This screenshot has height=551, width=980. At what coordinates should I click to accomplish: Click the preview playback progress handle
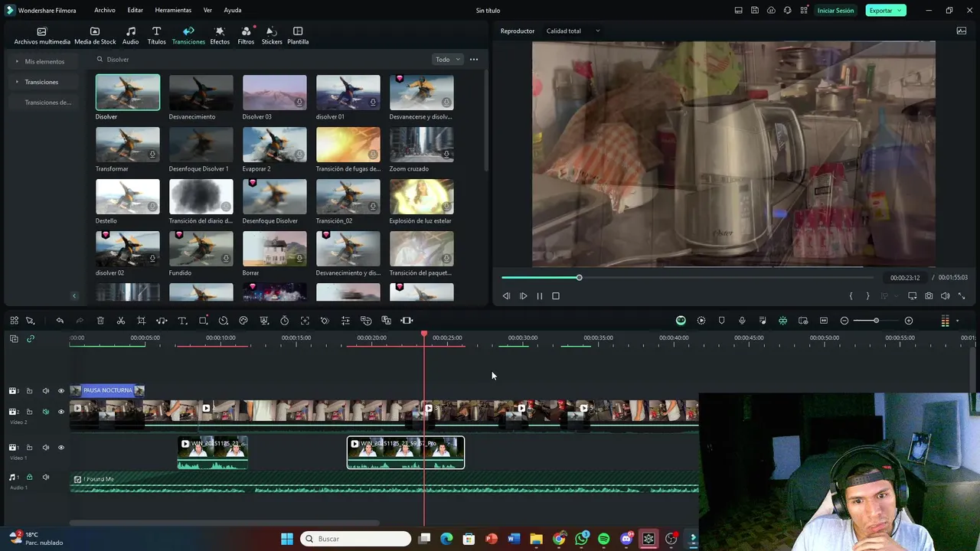(x=579, y=278)
